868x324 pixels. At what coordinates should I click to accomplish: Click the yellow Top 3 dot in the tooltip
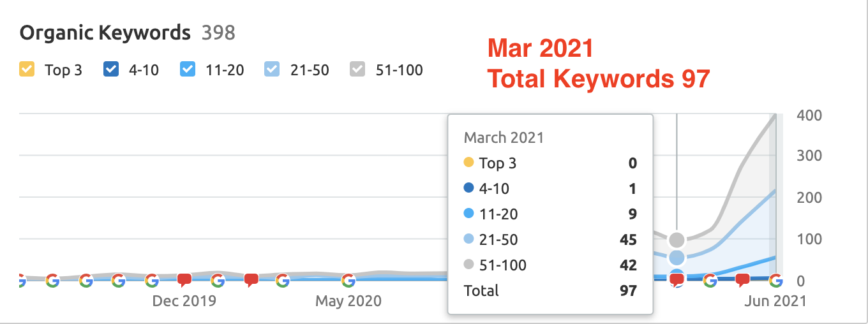(469, 163)
